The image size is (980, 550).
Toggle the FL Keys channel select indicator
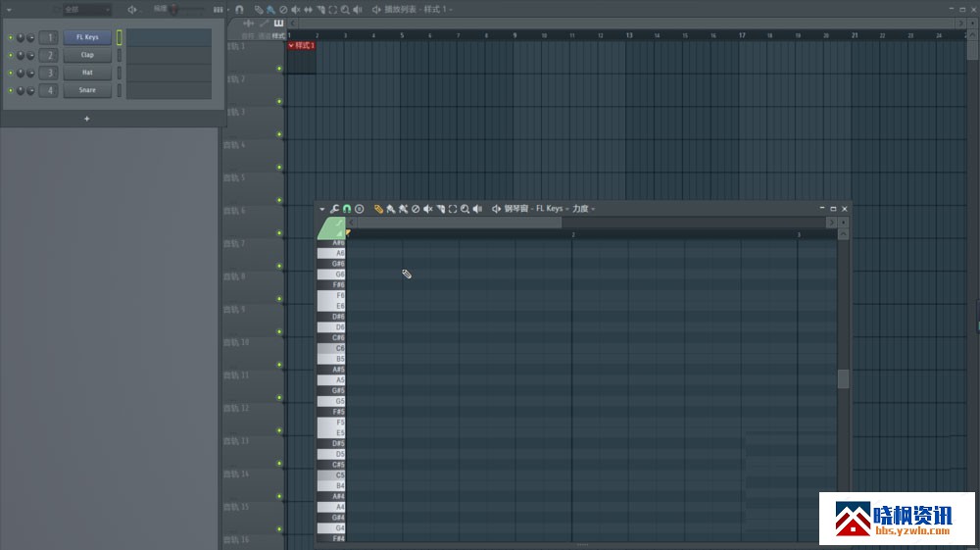[x=120, y=37]
